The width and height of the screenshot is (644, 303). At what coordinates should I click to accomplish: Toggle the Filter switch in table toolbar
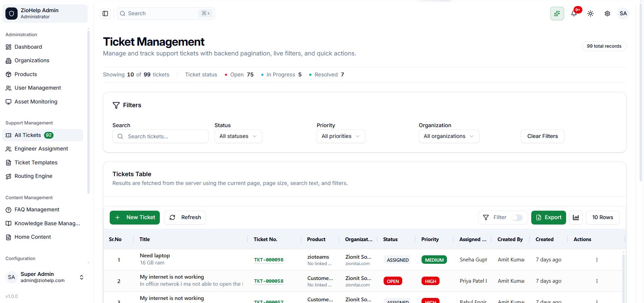517,217
